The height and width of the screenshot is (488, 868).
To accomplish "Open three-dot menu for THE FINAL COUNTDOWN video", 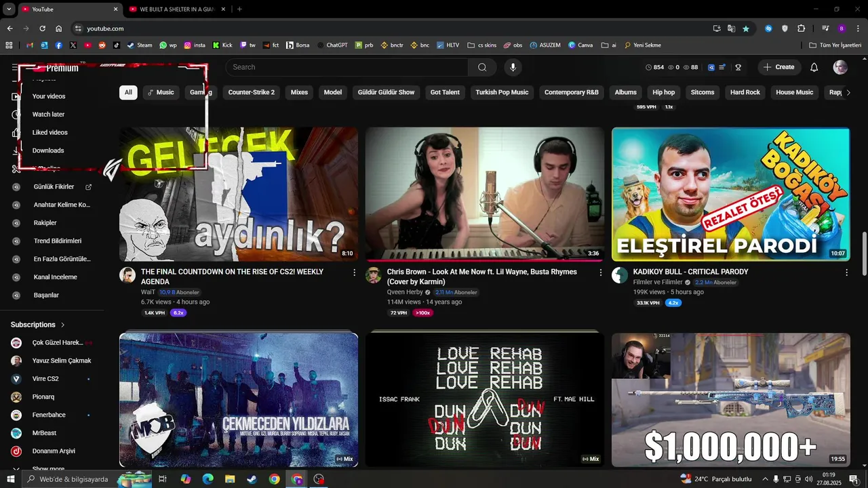I will pyautogui.click(x=354, y=272).
